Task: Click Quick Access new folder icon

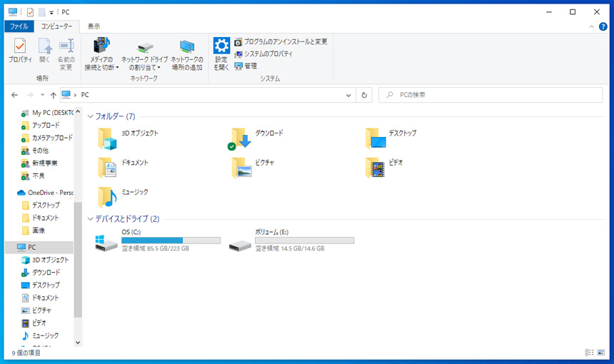Action: point(41,13)
